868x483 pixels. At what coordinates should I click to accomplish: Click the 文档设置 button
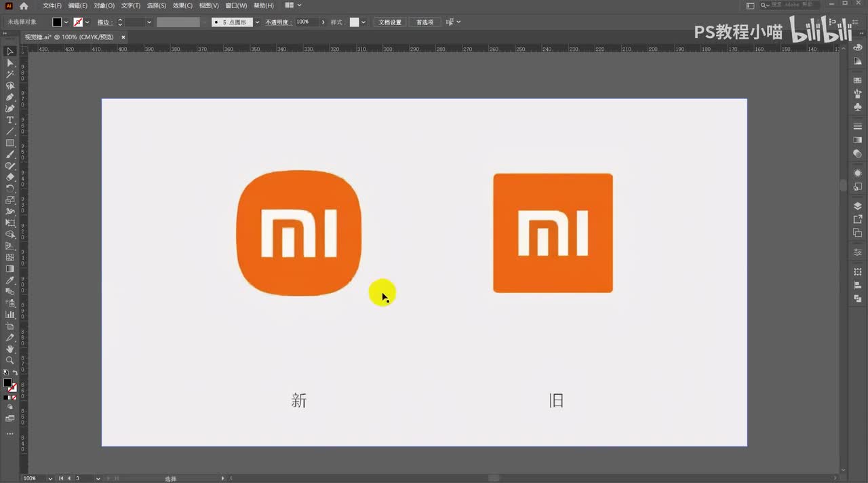coord(390,22)
